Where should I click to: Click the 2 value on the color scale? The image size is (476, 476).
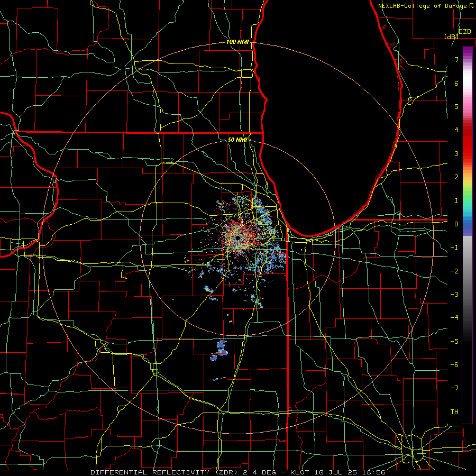point(456,177)
